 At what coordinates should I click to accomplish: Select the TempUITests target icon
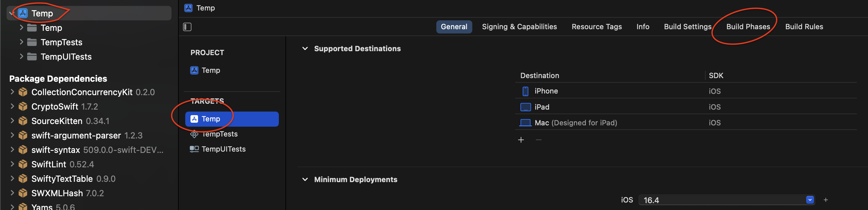(194, 149)
